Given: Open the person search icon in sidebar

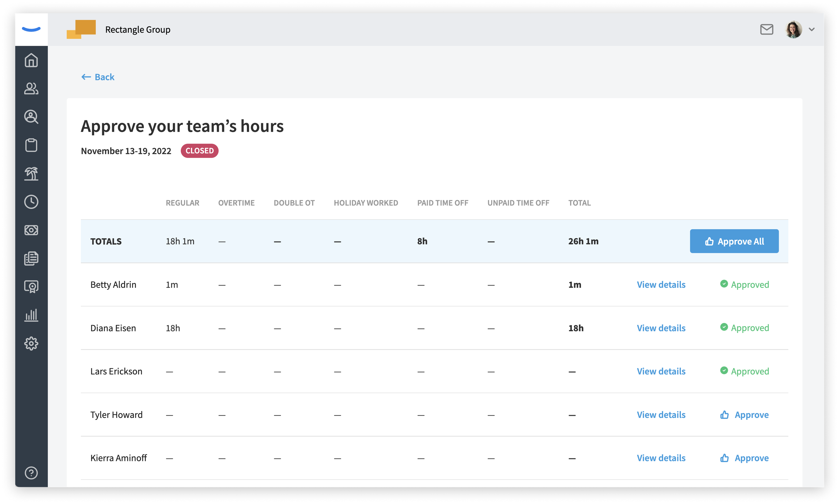Looking at the screenshot, I should [31, 117].
